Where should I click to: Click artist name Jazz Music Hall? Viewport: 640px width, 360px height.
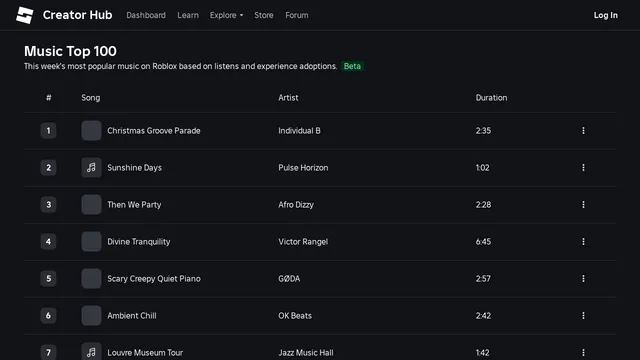tap(306, 352)
